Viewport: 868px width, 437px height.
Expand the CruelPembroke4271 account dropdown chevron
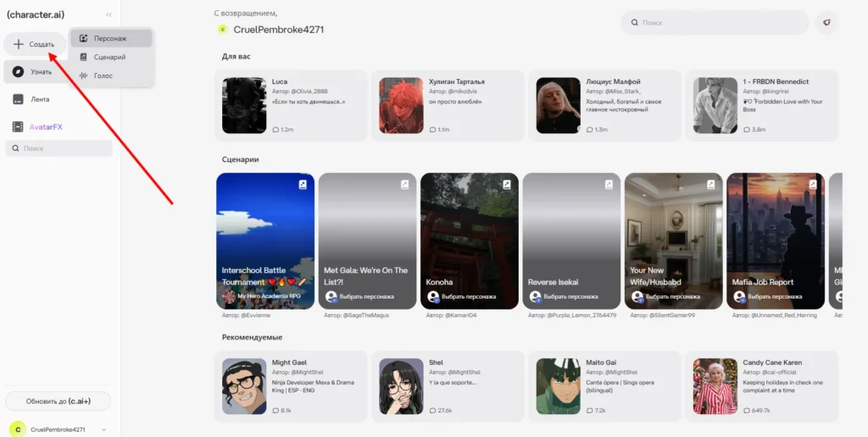[103, 429]
